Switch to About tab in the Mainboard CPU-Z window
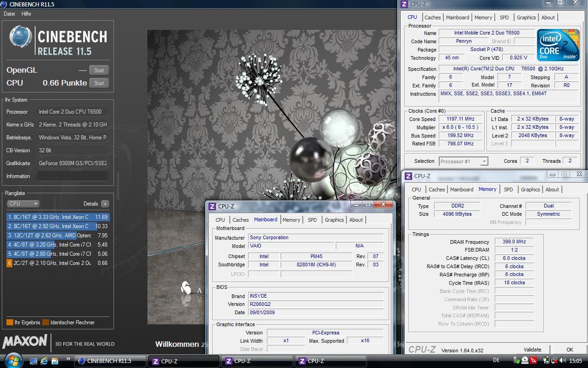 point(356,220)
